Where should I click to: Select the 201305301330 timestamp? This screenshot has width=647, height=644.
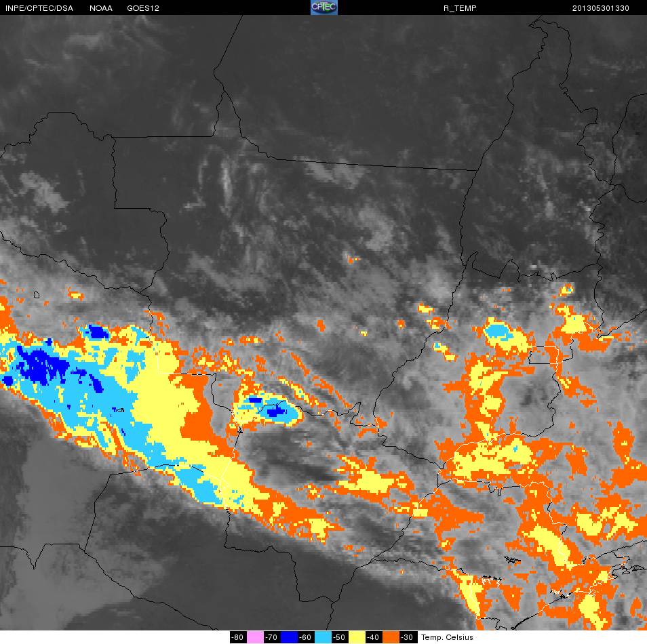coord(600,8)
